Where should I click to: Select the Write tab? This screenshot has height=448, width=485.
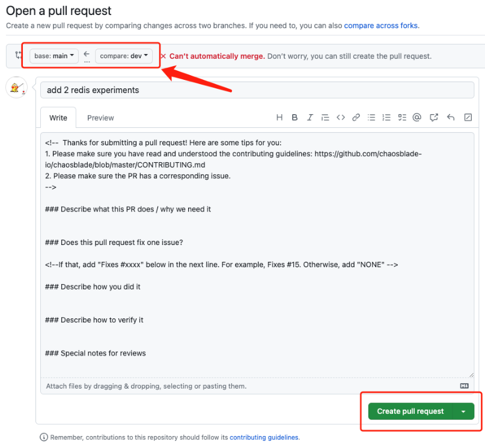pos(58,118)
